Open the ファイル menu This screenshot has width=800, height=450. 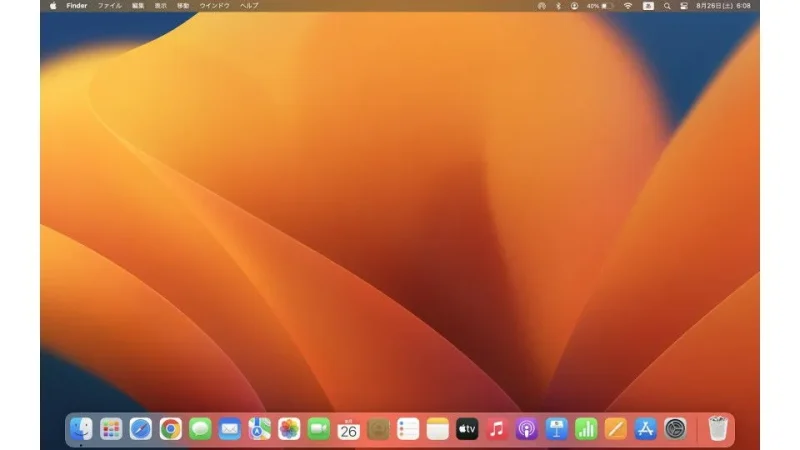coord(109,5)
